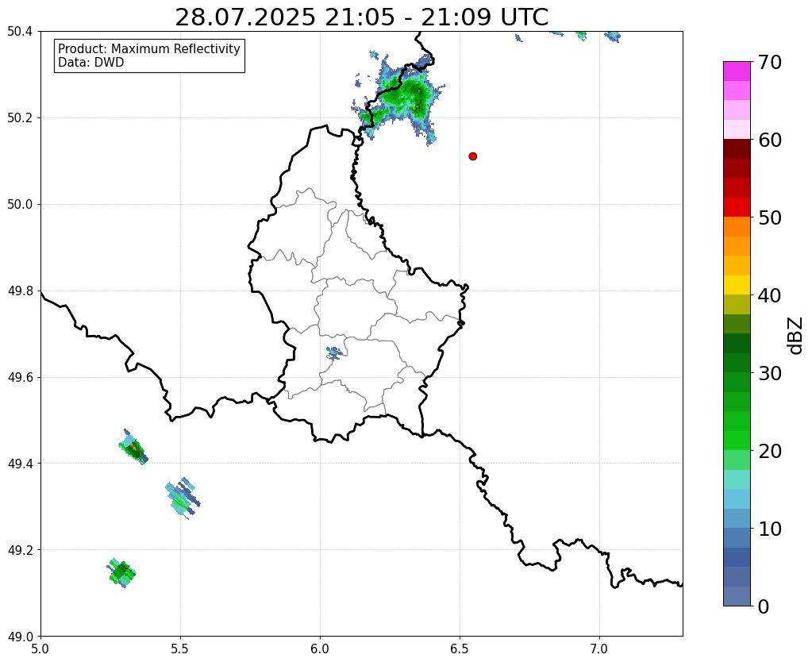Click the latitude label 49.8
Image resolution: width=812 pixels, height=662 pixels.
(20, 291)
